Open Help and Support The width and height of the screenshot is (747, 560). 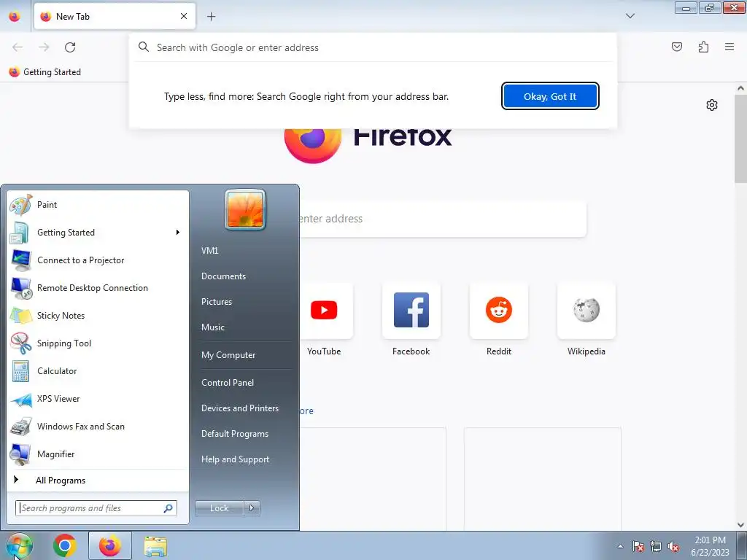point(235,459)
